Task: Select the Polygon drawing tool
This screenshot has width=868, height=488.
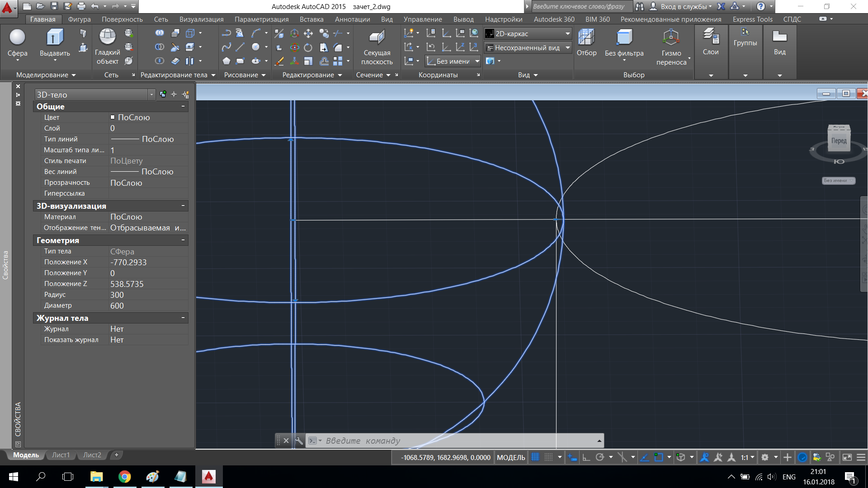Action: pos(226,61)
